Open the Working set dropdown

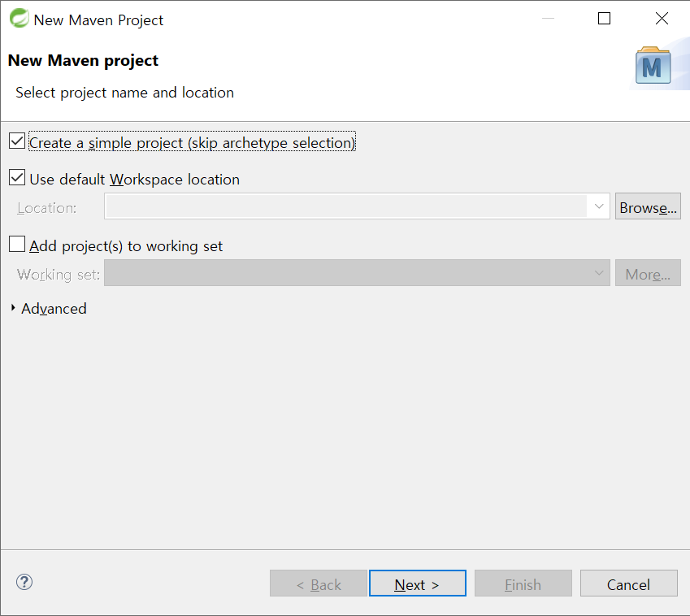click(x=357, y=273)
